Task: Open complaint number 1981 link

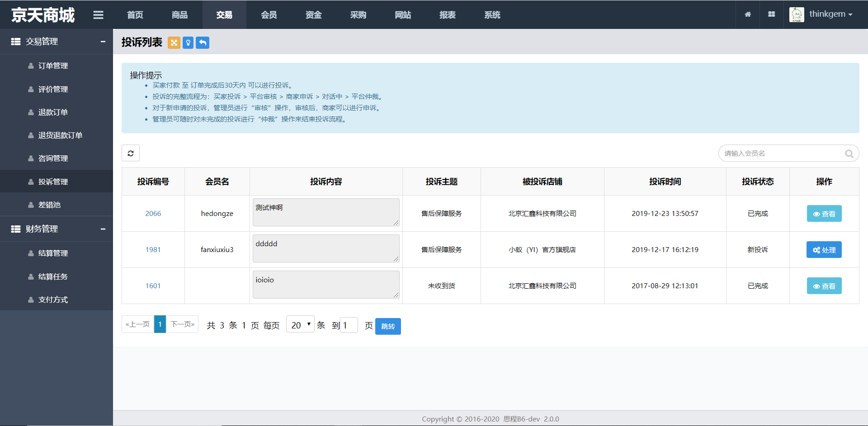Action: coord(153,250)
